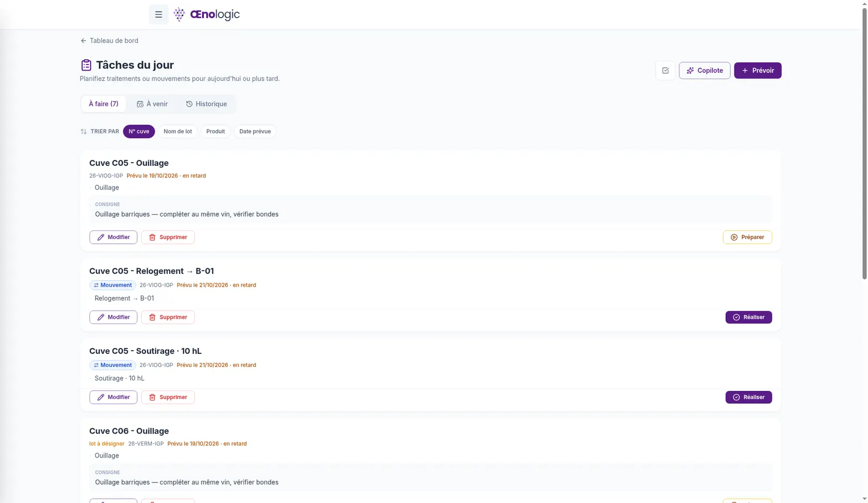Delete the Cuve C05 Relogement task
This screenshot has width=868, height=503.
[168, 317]
